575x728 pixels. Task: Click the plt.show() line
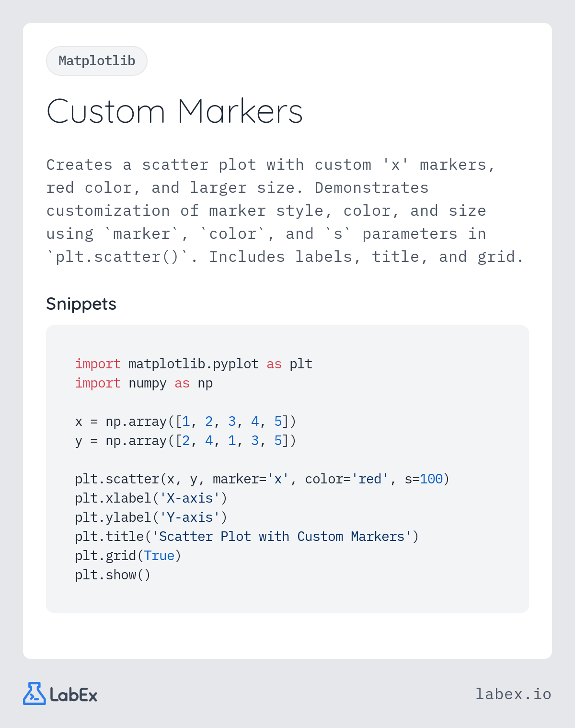tap(113, 575)
